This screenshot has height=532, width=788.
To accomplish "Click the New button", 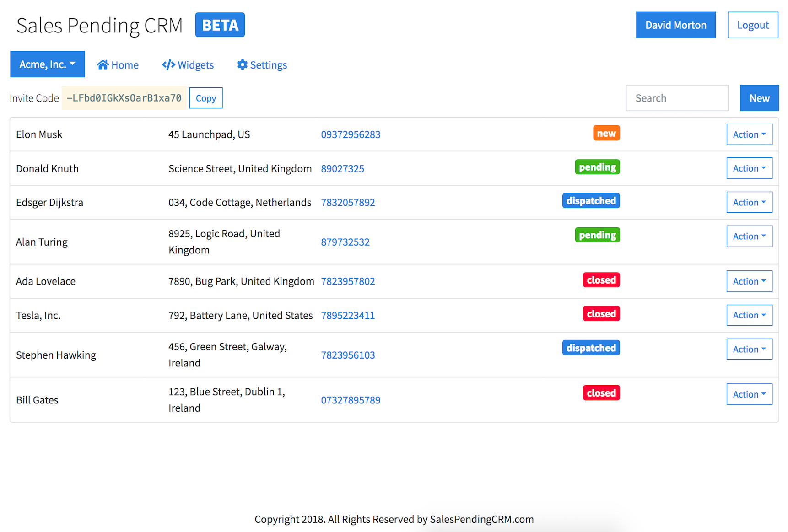I will (x=759, y=97).
